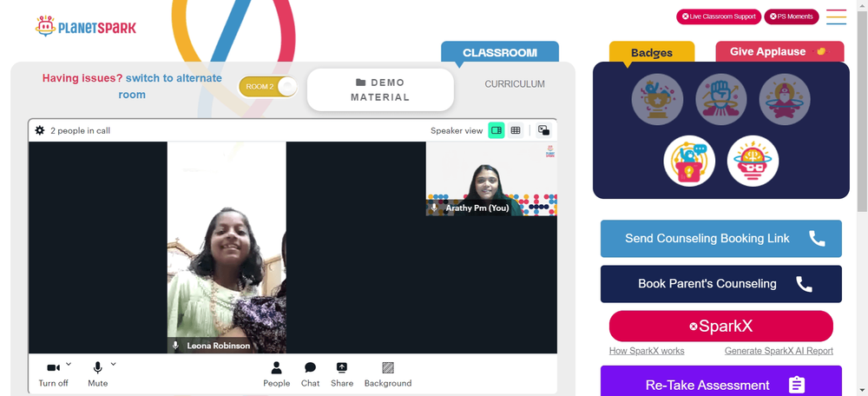Screen dimensions: 868x396
Task: Select Arathy Pm (You) video thumbnail
Action: click(491, 179)
